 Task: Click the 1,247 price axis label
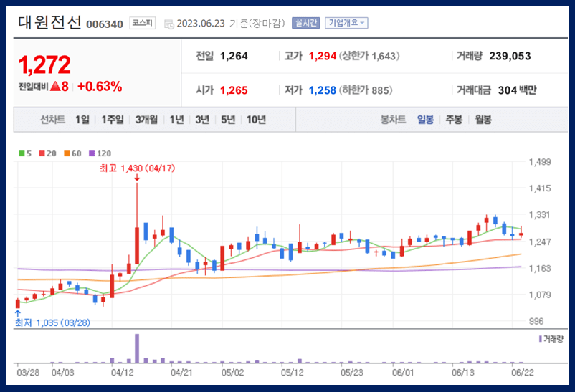tap(539, 242)
